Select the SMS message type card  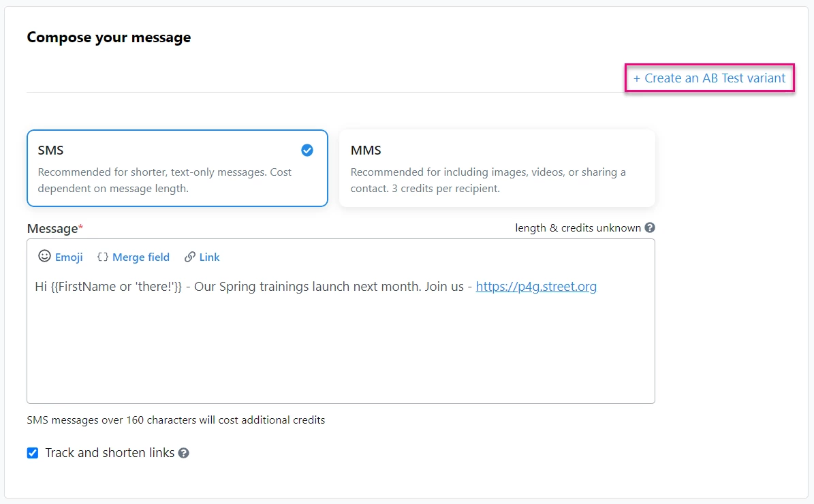coord(177,168)
